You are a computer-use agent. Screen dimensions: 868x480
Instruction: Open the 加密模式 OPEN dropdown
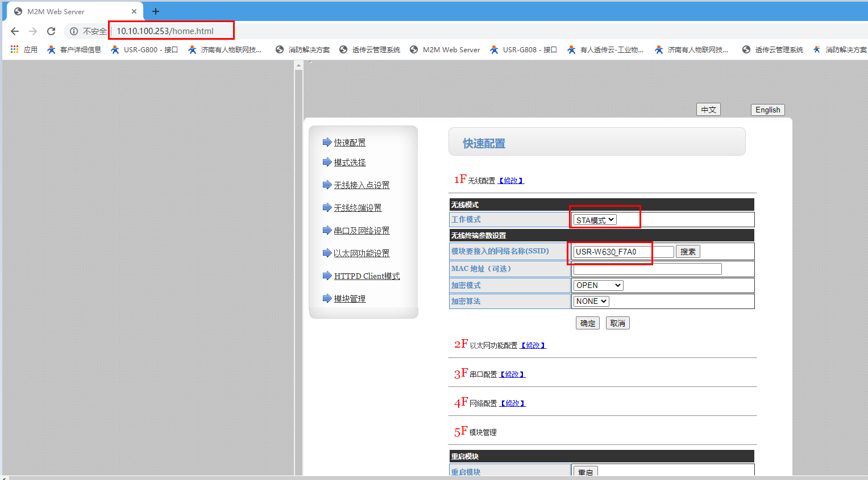pyautogui.click(x=598, y=285)
